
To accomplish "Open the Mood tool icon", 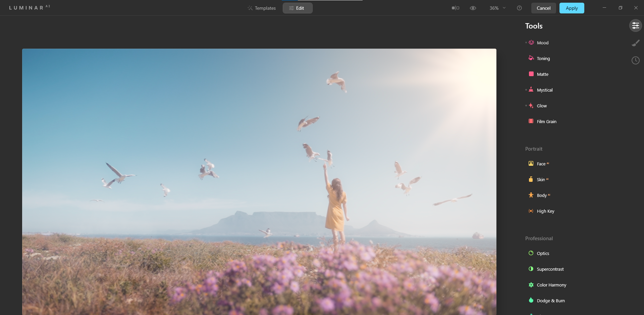I will point(531,43).
